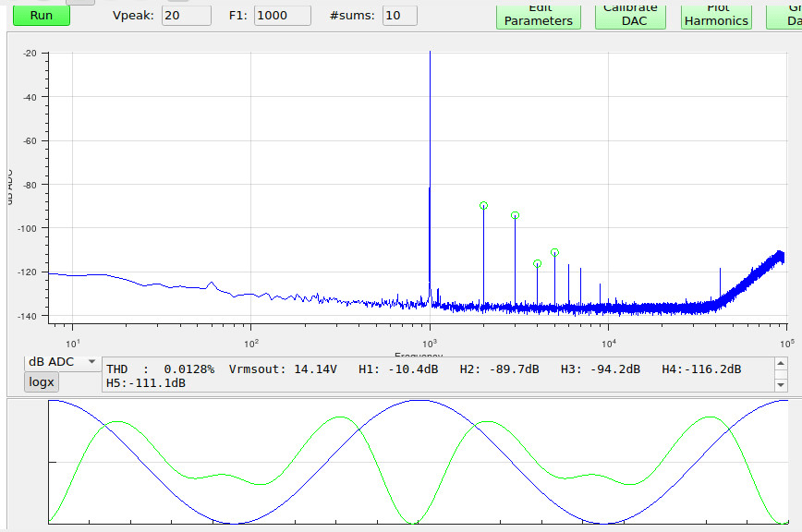Click the H2: -89.7dB value
Viewport: 802px width, 532px height.
pos(499,369)
